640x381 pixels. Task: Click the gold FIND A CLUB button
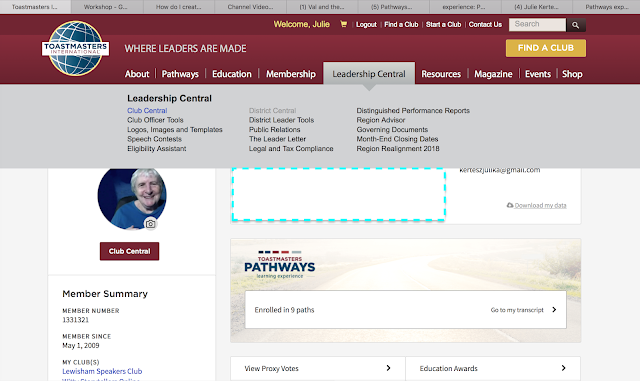point(546,48)
